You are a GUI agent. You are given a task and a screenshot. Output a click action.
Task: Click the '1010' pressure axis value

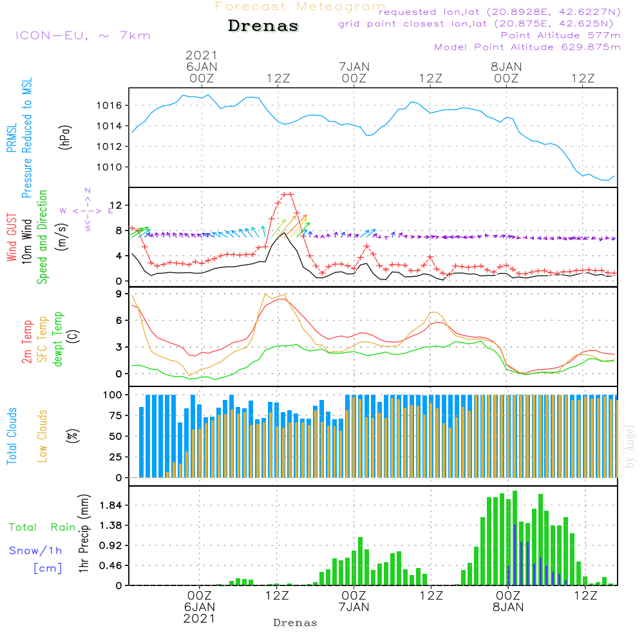pyautogui.click(x=109, y=167)
